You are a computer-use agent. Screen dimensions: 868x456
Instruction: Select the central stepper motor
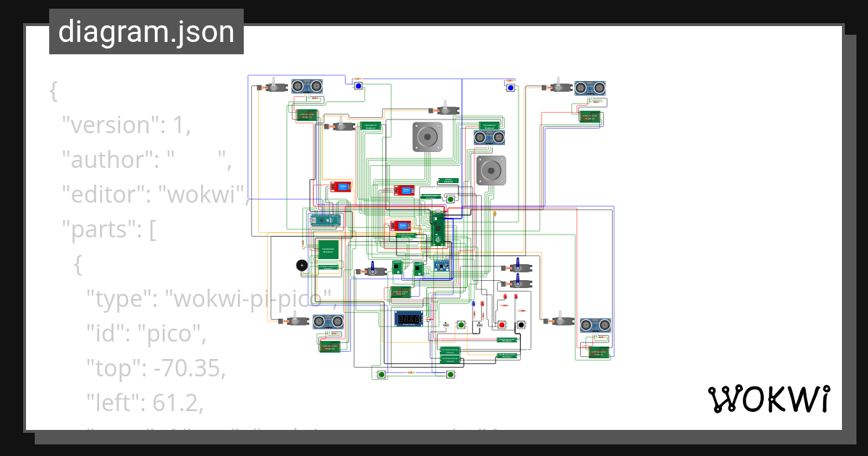coord(427,137)
